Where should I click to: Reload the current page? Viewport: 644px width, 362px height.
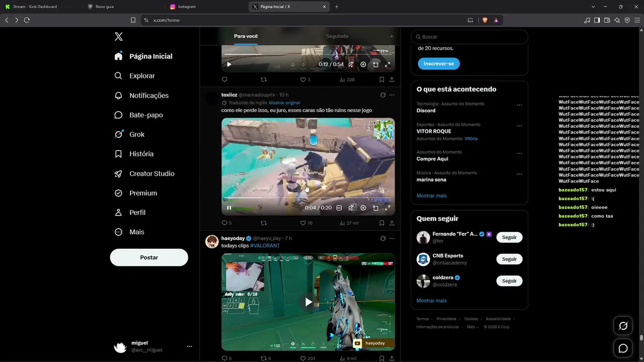pos(27,20)
